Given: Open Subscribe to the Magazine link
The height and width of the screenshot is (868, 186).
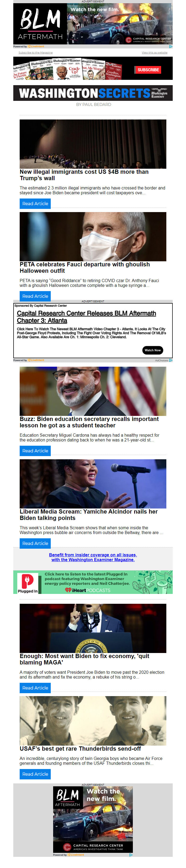Looking at the screenshot, I should (x=35, y=53).
